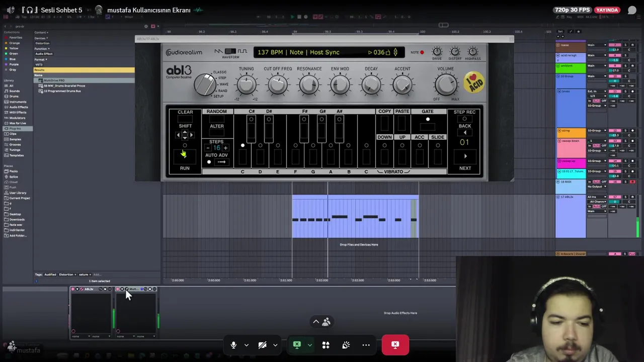Click the Accent knob
644x362 pixels.
click(x=403, y=85)
